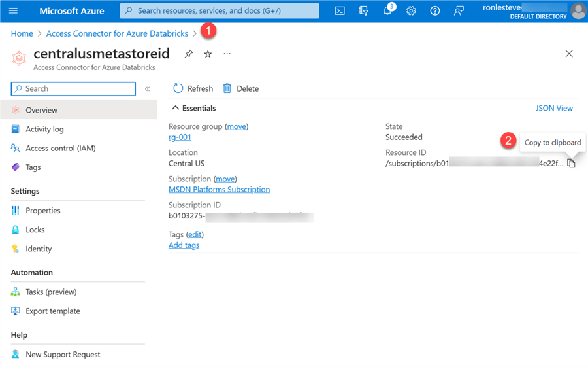The width and height of the screenshot is (588, 367).
Task: Click the centralusmetastoreid title
Action: [102, 54]
